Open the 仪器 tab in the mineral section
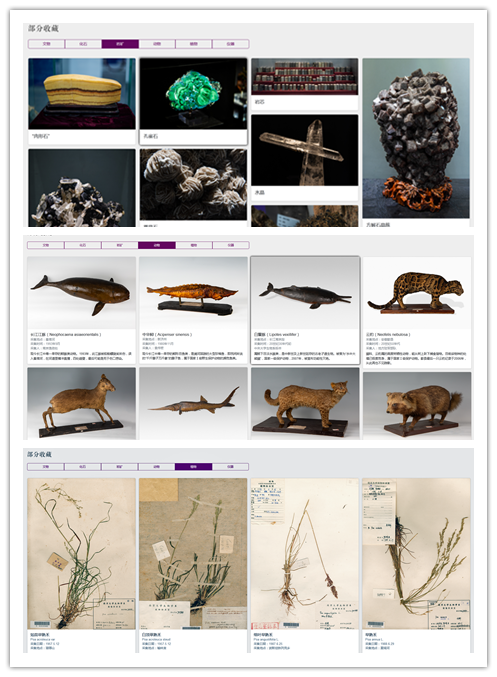The width and height of the screenshot is (497, 677). point(230,44)
